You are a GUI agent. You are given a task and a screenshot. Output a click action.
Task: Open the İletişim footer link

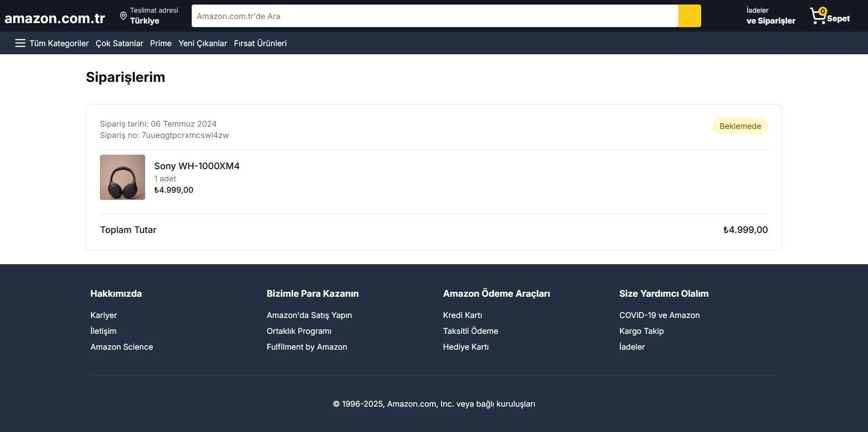pos(104,331)
